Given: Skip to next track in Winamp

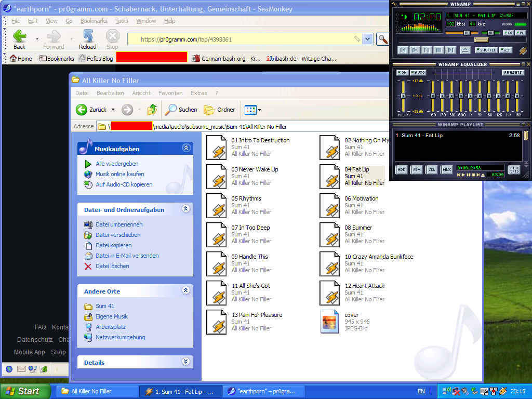Looking at the screenshot, I should click(x=451, y=50).
